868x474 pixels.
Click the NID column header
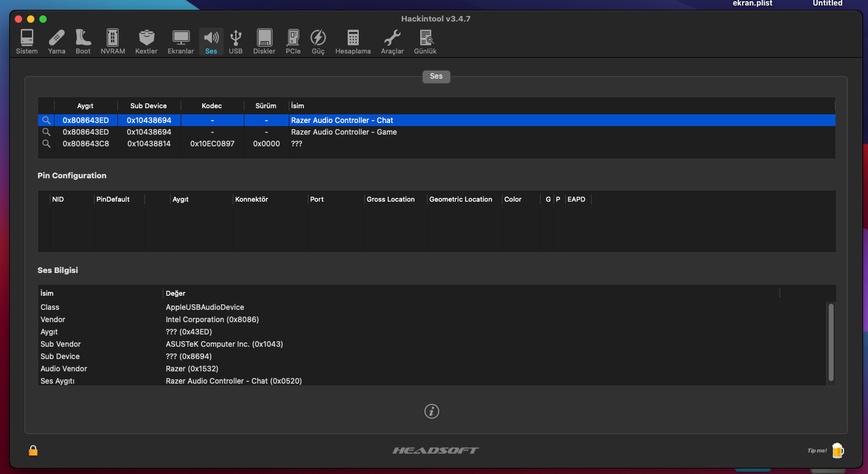pyautogui.click(x=58, y=199)
